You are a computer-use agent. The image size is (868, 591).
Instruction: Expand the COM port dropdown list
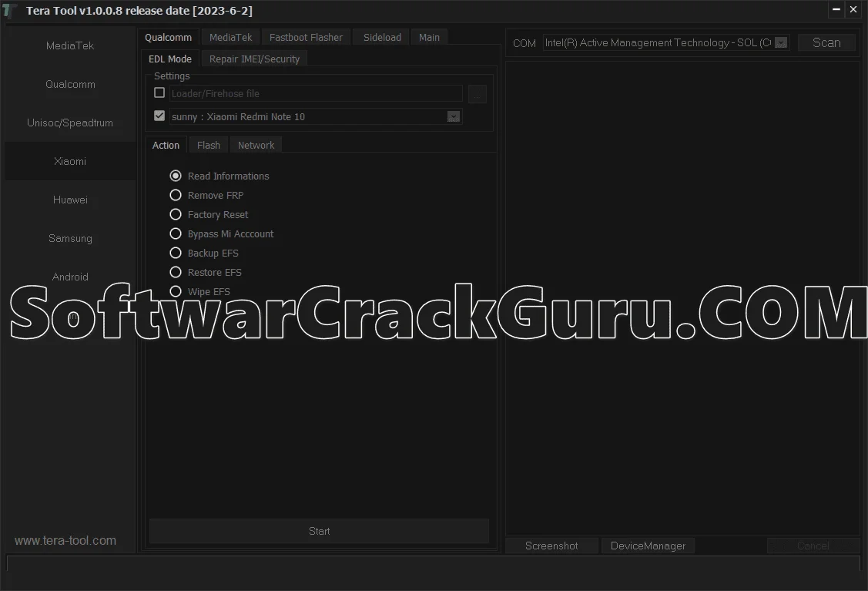coord(781,42)
